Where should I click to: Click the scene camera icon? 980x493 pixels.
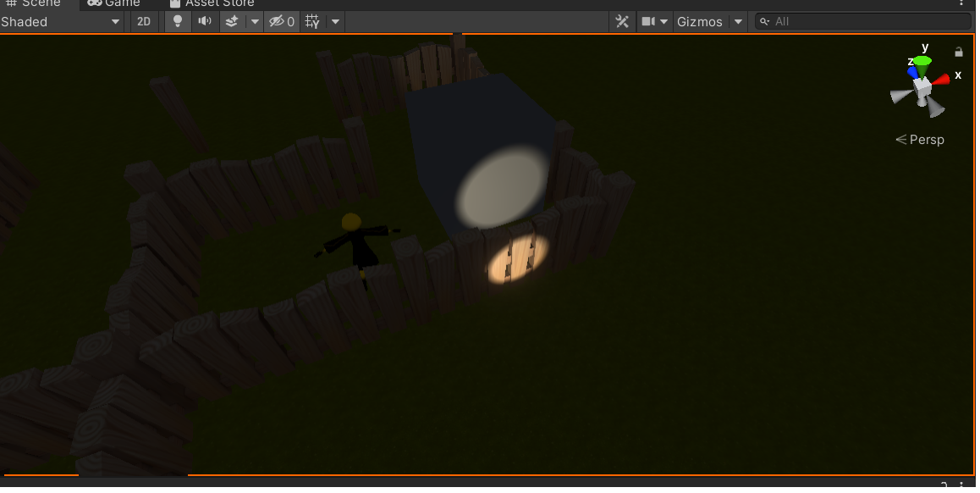[x=647, y=21]
